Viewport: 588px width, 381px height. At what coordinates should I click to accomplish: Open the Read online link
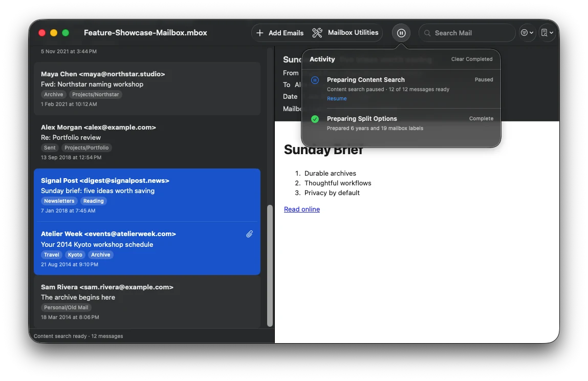(302, 209)
